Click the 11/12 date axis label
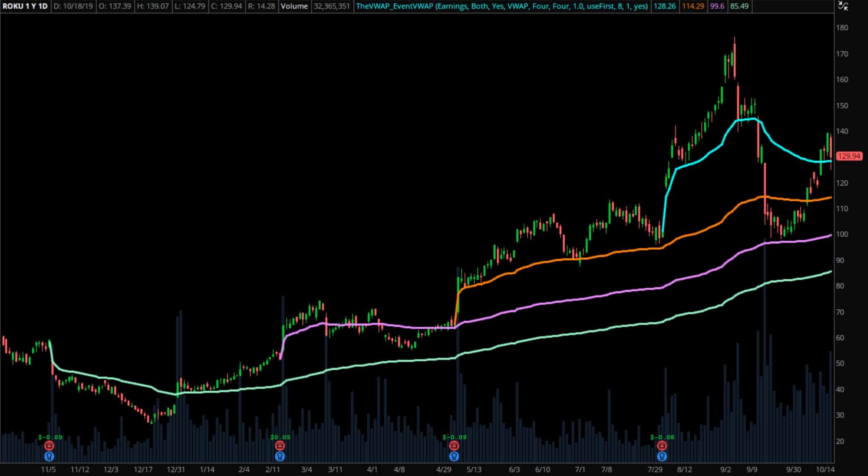The width and height of the screenshot is (868, 476). pyautogui.click(x=80, y=470)
